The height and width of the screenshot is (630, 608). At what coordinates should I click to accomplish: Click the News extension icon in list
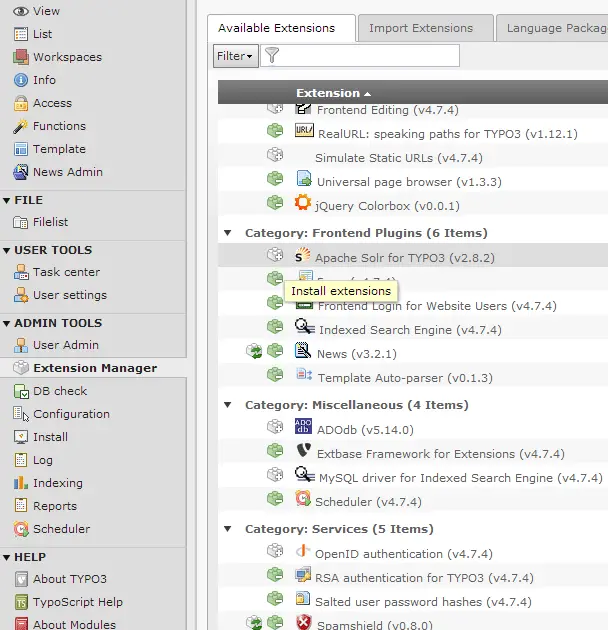[303, 350]
